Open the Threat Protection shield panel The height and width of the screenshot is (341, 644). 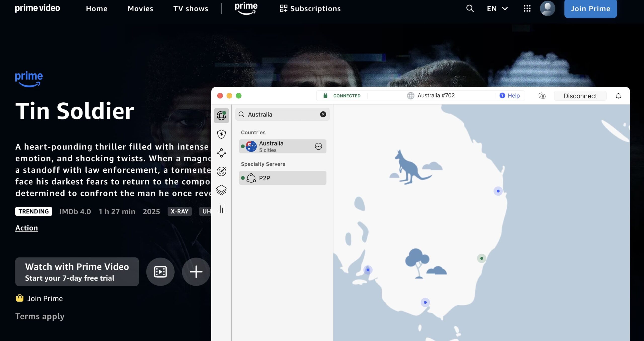[221, 134]
